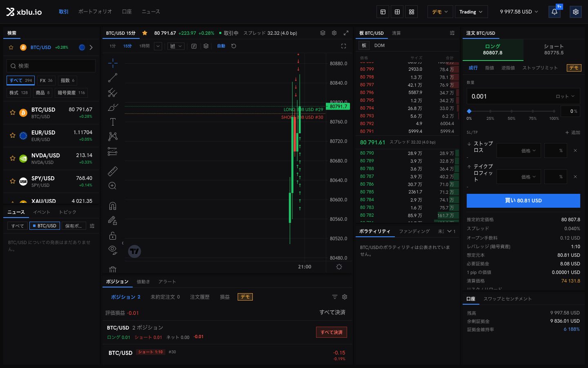Open the notifications bell
Viewport: 588px width, 368px height.
(x=555, y=12)
